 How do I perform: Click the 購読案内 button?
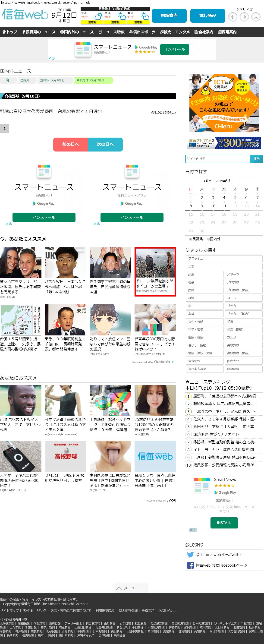coord(169,16)
